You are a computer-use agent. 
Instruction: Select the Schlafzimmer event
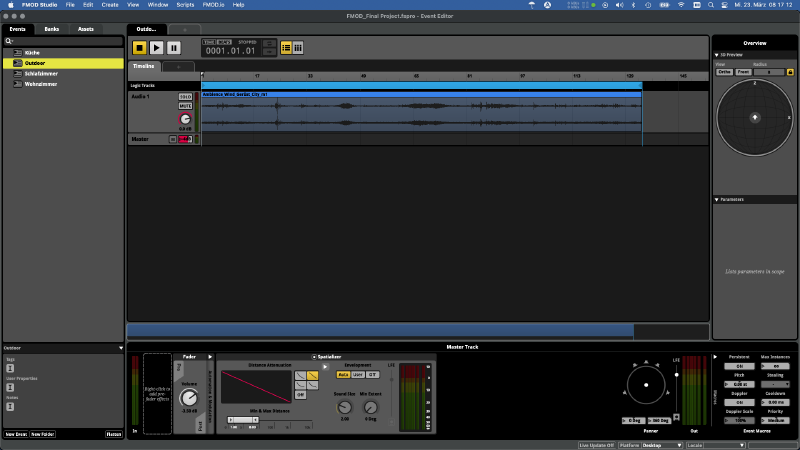[63, 73]
